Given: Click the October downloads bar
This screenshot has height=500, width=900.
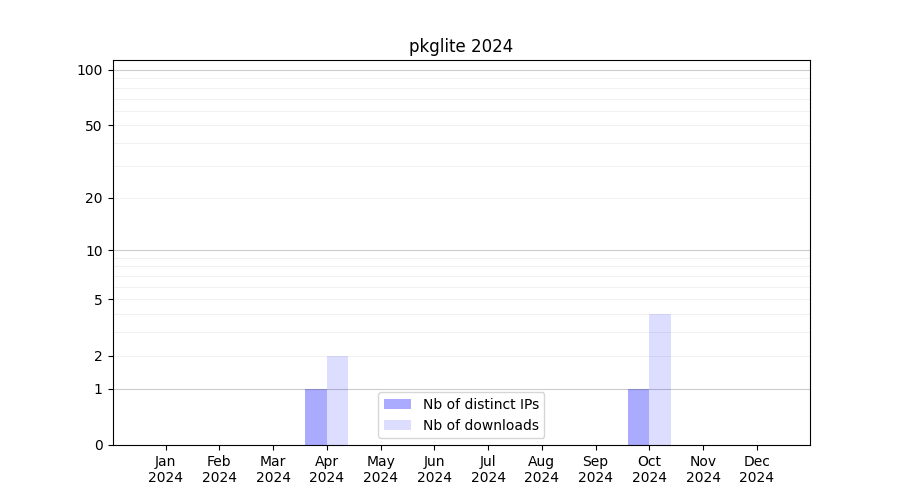Looking at the screenshot, I should tap(660, 380).
